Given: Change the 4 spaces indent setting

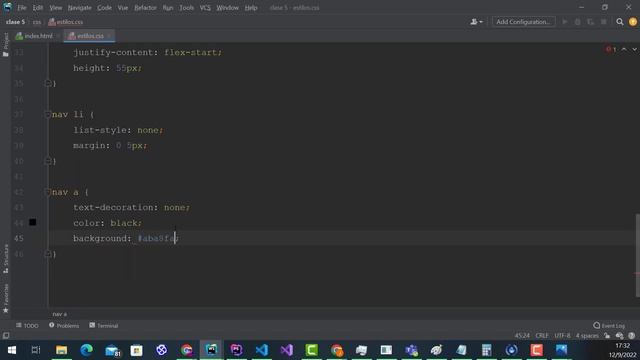Looking at the screenshot, I should click(587, 336).
